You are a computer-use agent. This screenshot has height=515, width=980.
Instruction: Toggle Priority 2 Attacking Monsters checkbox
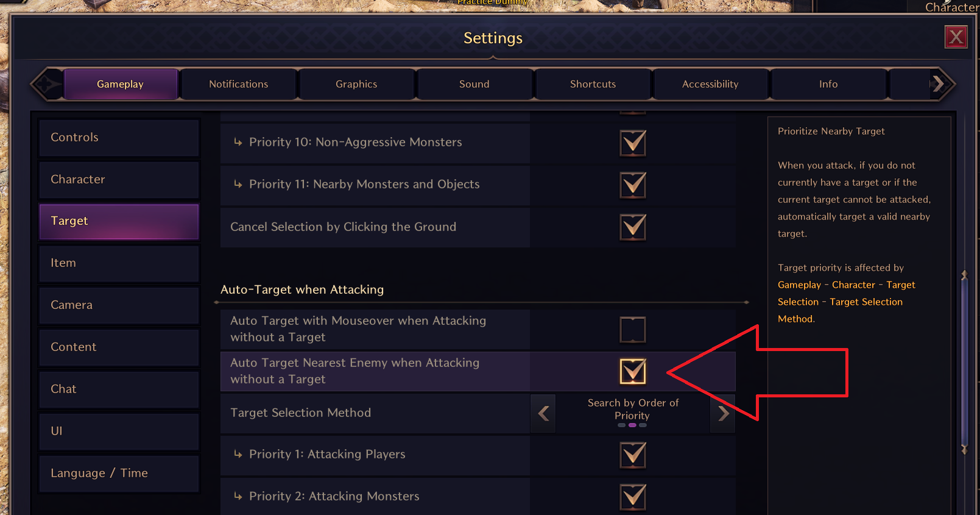point(632,497)
